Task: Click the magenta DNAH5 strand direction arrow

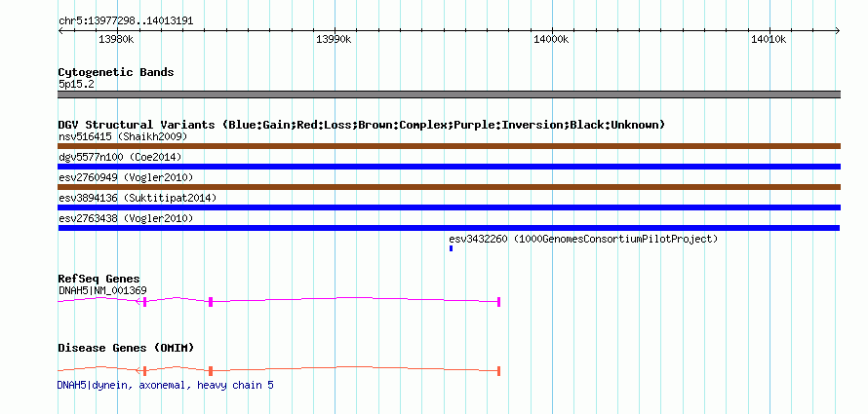Action: (138, 301)
